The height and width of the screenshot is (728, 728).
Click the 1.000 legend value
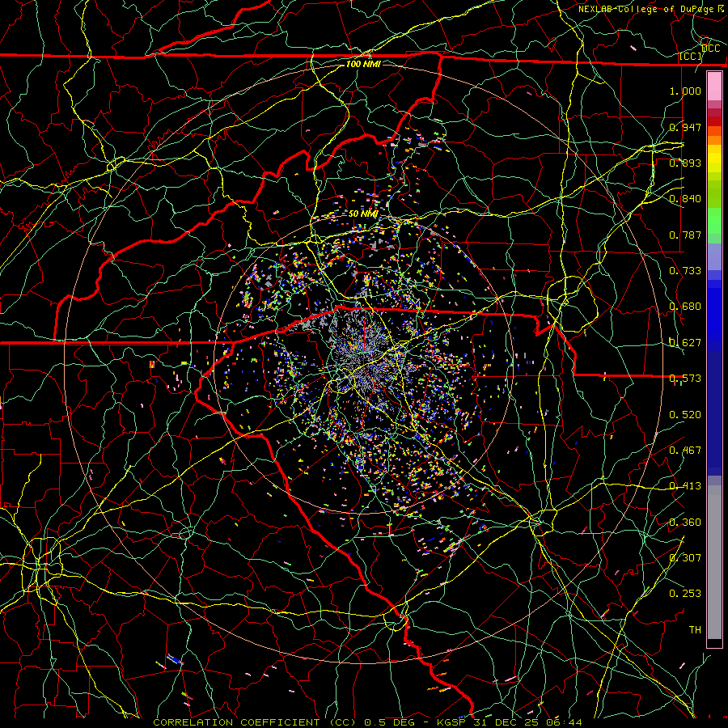coord(685,91)
